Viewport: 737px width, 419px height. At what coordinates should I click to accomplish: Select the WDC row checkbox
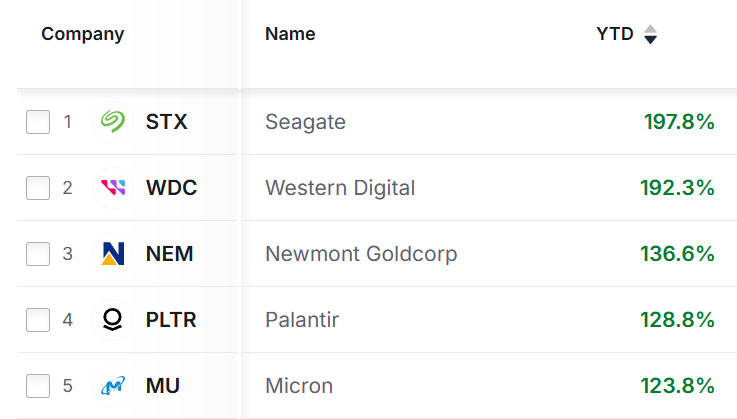38,188
